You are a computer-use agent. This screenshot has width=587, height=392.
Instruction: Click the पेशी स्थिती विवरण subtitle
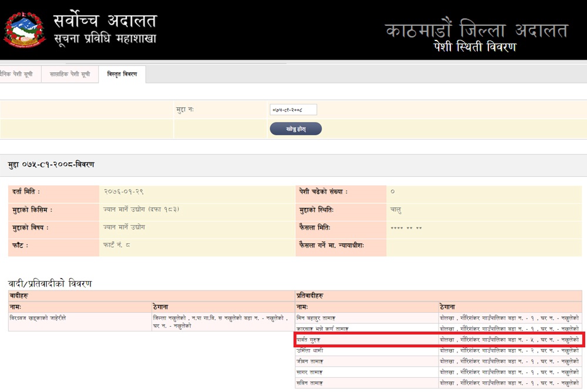point(471,48)
